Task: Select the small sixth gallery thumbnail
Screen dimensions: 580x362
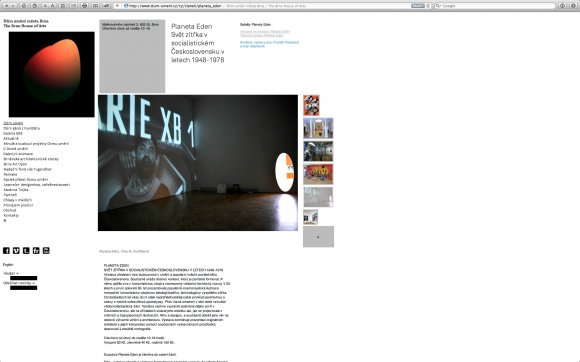Action: pyautogui.click(x=311, y=217)
